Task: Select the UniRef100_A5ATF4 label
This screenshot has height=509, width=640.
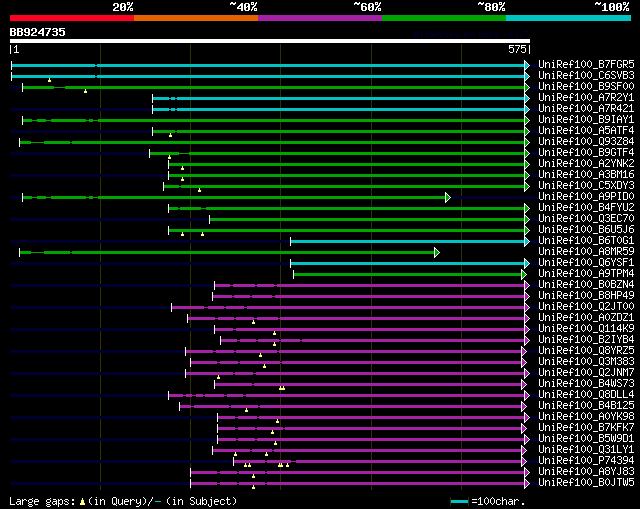Action: 586,131
